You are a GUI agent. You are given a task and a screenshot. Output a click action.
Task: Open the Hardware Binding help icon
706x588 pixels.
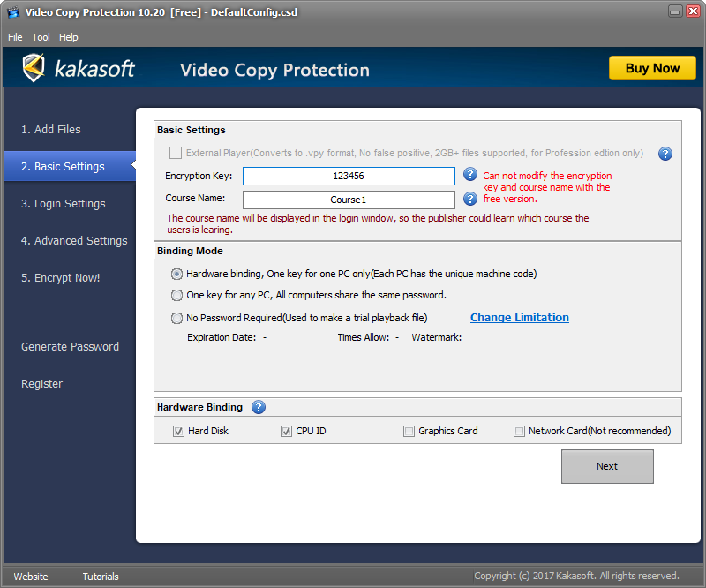click(x=259, y=407)
